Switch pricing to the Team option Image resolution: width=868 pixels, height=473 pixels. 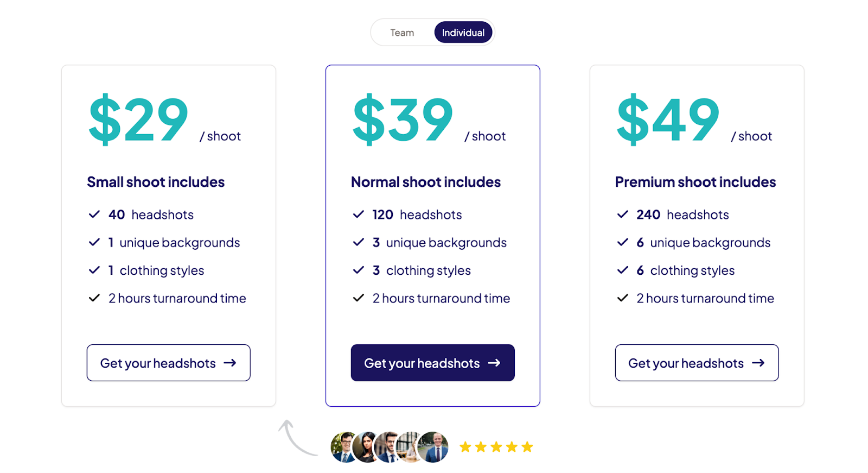(402, 33)
